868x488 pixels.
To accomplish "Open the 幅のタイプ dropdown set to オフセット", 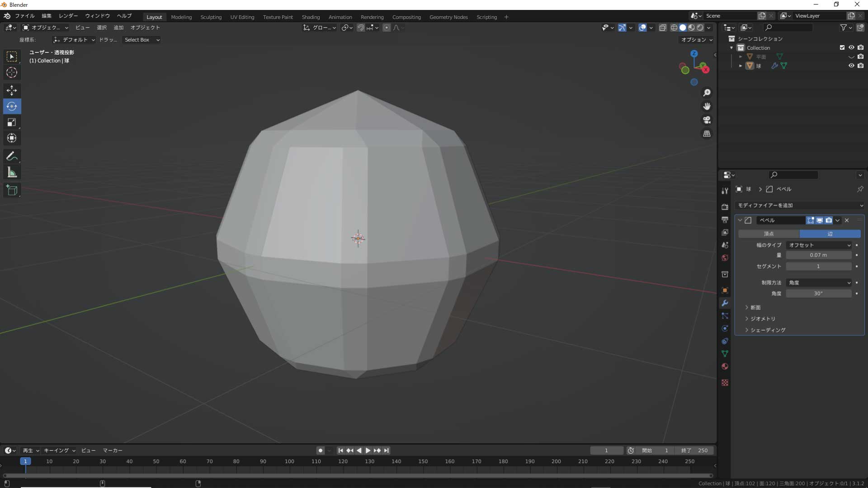I will point(820,245).
